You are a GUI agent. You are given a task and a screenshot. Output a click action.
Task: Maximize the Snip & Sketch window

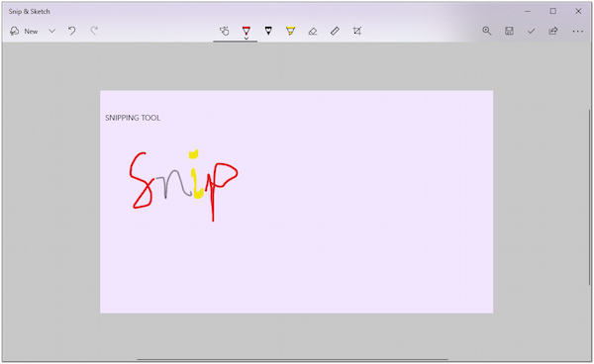point(553,11)
